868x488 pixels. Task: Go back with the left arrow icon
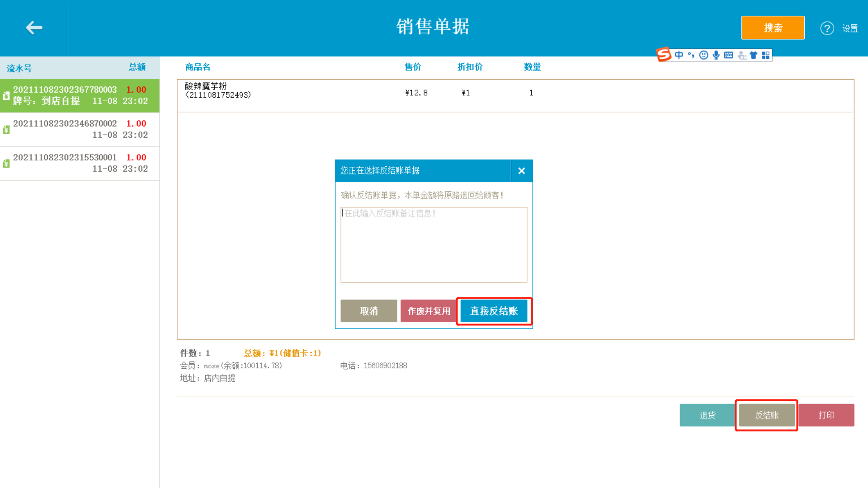point(34,28)
